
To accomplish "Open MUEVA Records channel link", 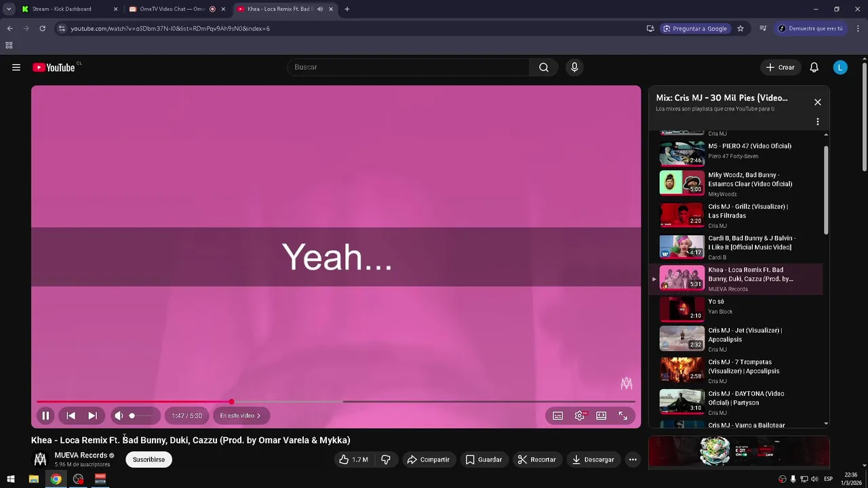I will tap(81, 455).
